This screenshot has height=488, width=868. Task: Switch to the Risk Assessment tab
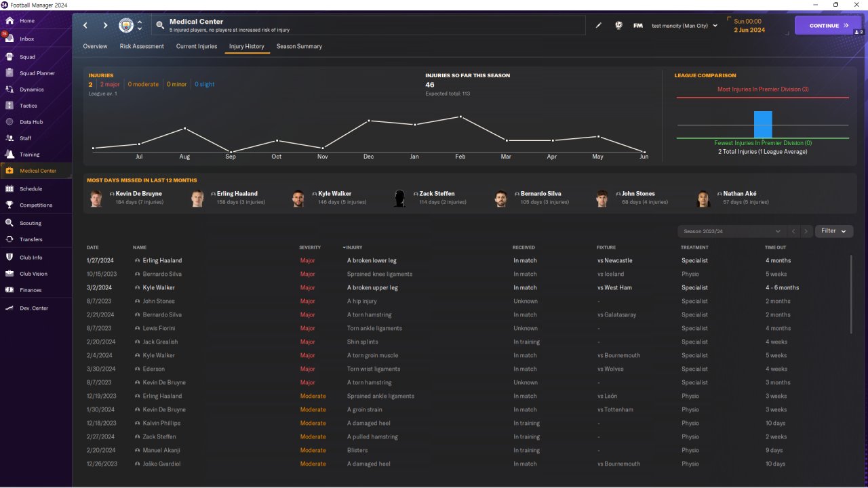click(x=142, y=47)
